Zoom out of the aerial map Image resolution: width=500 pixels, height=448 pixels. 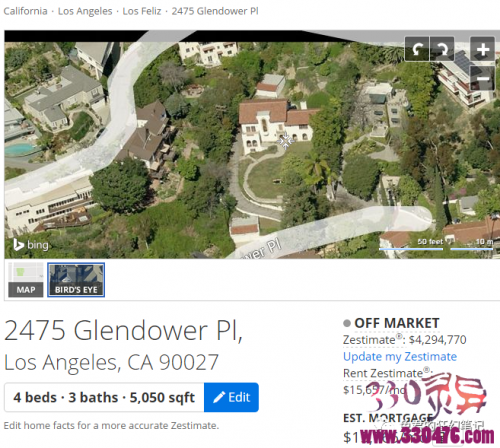pyautogui.click(x=482, y=78)
